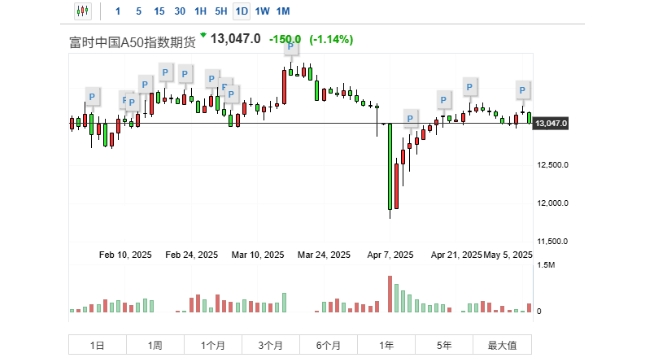Set the range to 1年
Screen dimensions: 645x363
(386, 345)
